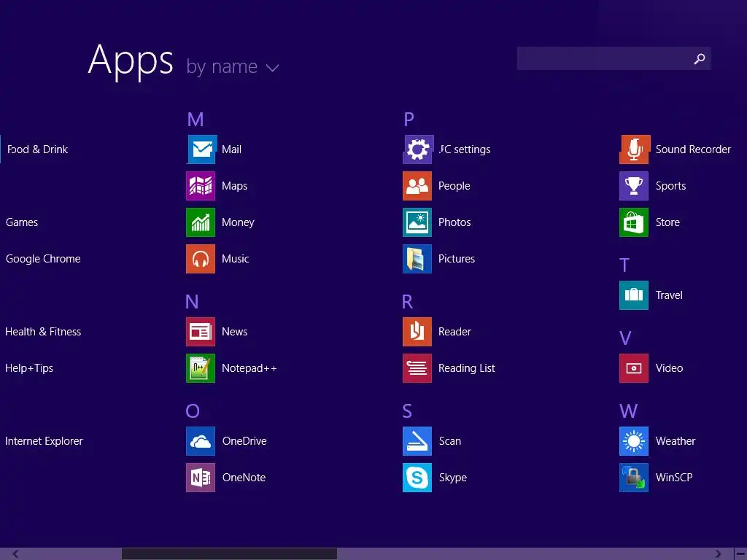Open the Store shopping bag icon
The image size is (747, 560).
click(x=634, y=222)
